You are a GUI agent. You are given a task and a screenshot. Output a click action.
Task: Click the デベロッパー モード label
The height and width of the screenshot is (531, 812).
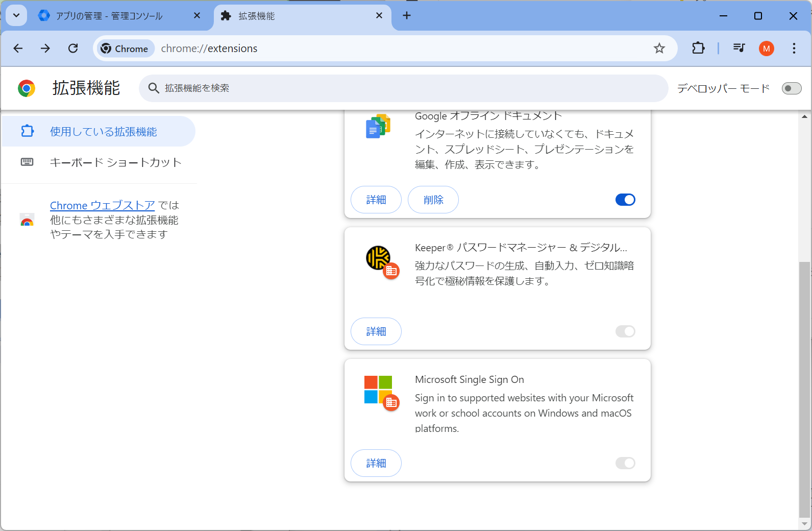[723, 88]
